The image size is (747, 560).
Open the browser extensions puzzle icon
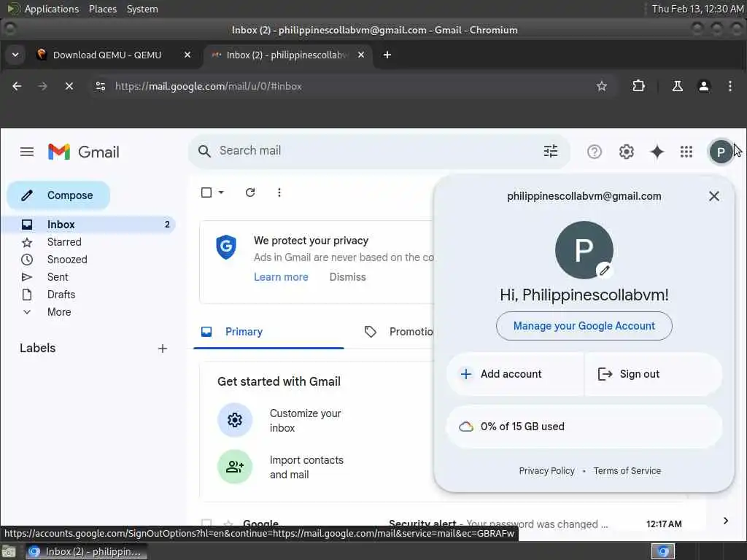point(638,86)
